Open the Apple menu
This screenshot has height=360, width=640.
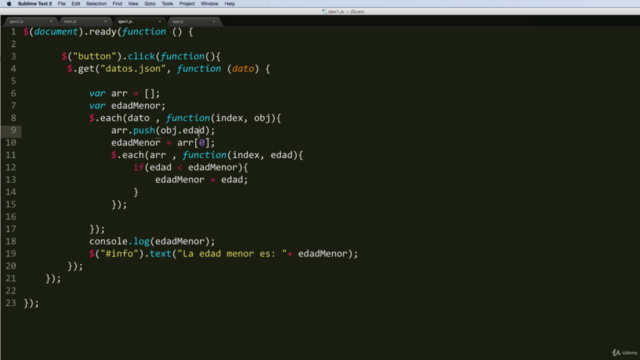9,4
